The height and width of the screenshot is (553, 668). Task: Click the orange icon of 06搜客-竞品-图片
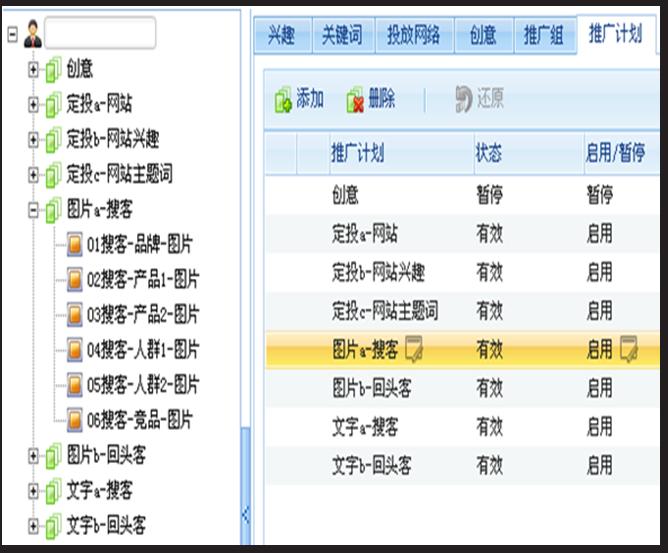coord(75,420)
